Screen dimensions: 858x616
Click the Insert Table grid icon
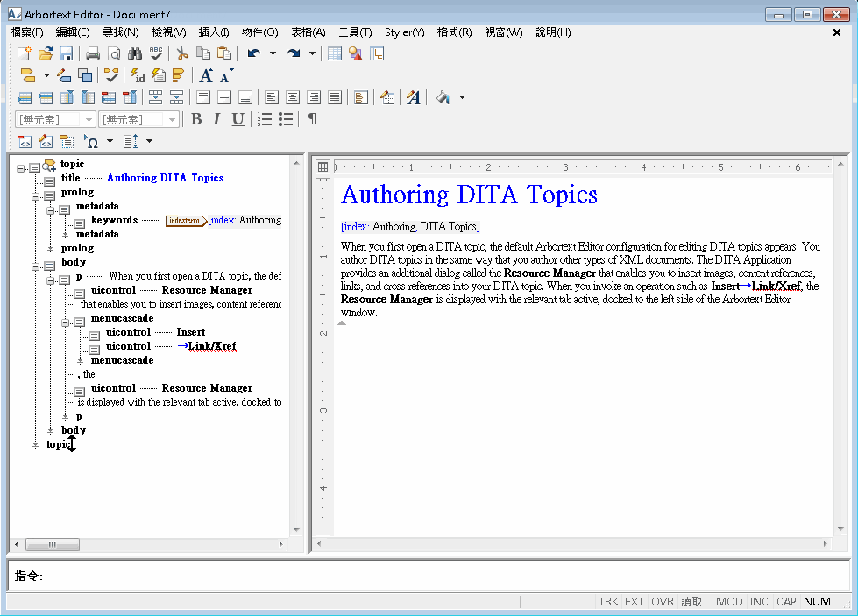click(x=334, y=53)
